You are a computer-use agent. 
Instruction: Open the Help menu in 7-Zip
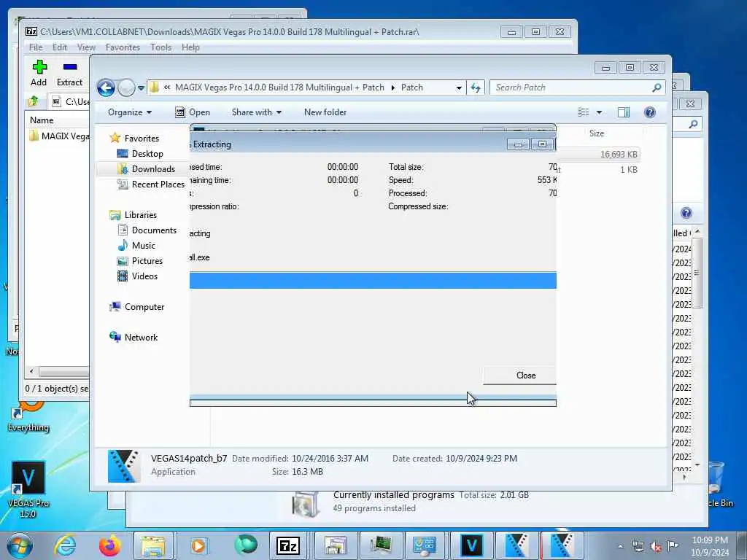(190, 47)
